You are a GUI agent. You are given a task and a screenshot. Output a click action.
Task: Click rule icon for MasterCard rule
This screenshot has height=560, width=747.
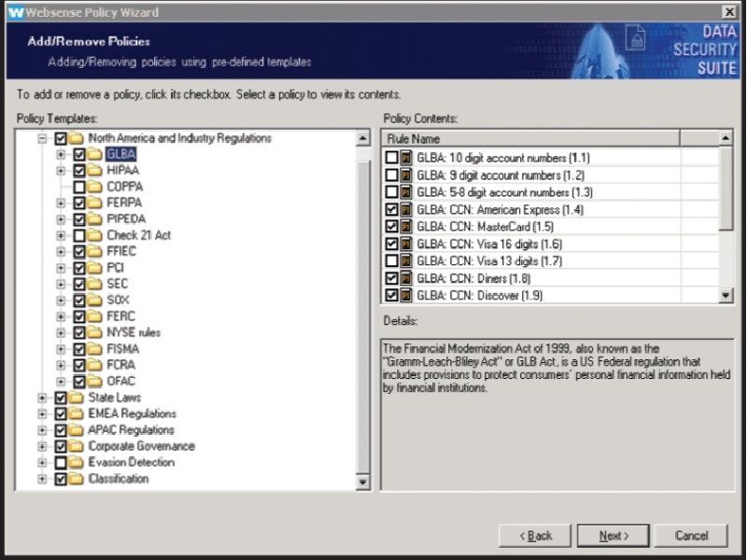[406, 227]
